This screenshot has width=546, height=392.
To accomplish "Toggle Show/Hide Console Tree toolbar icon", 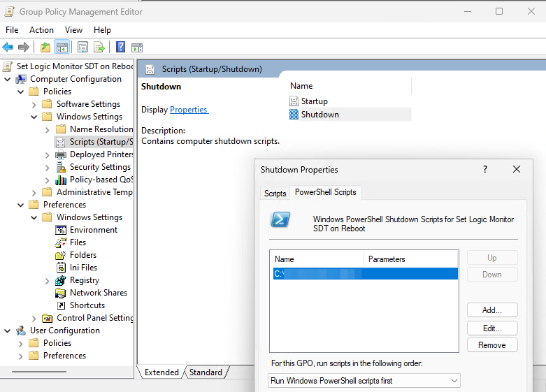I will tap(62, 48).
